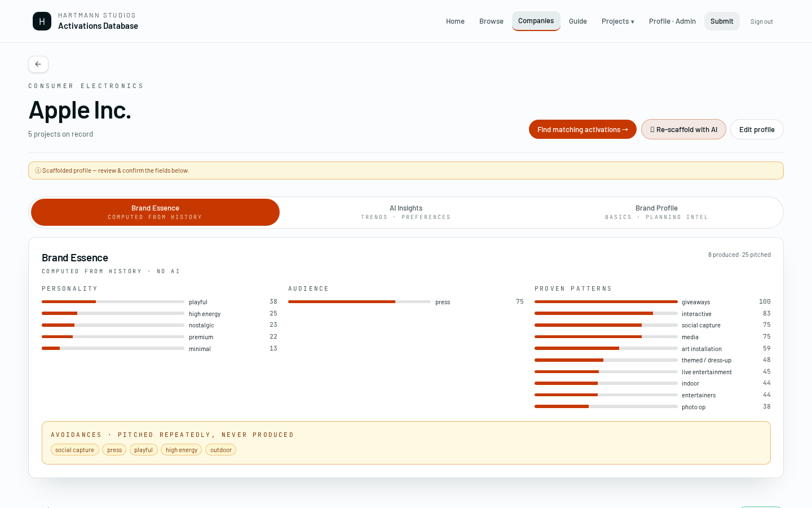This screenshot has height=508, width=812.
Task: Click the outdoor avoidance chip
Action: [x=221, y=450]
